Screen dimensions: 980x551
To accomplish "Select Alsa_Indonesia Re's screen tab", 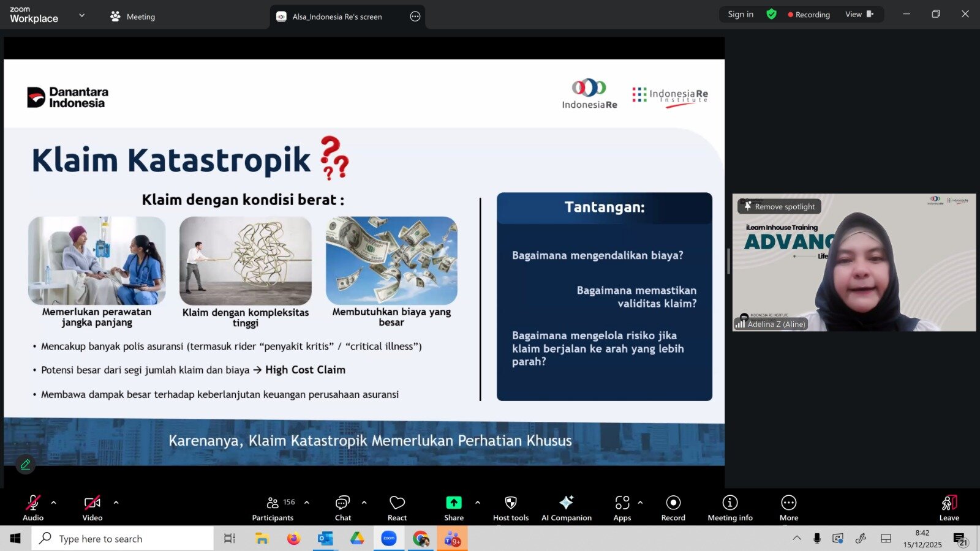I will tap(337, 17).
